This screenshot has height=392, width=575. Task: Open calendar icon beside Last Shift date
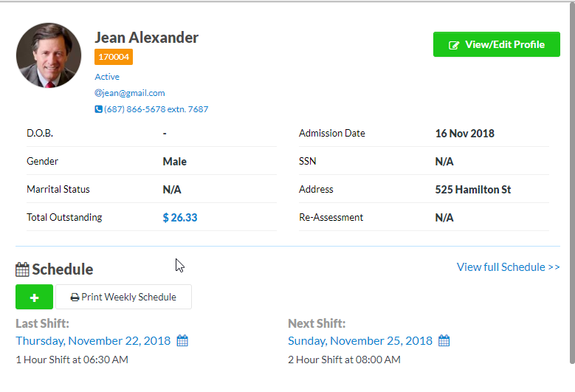183,340
